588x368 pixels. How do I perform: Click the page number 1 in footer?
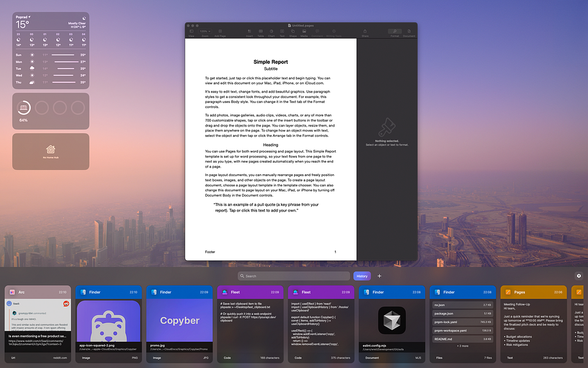[335, 252]
